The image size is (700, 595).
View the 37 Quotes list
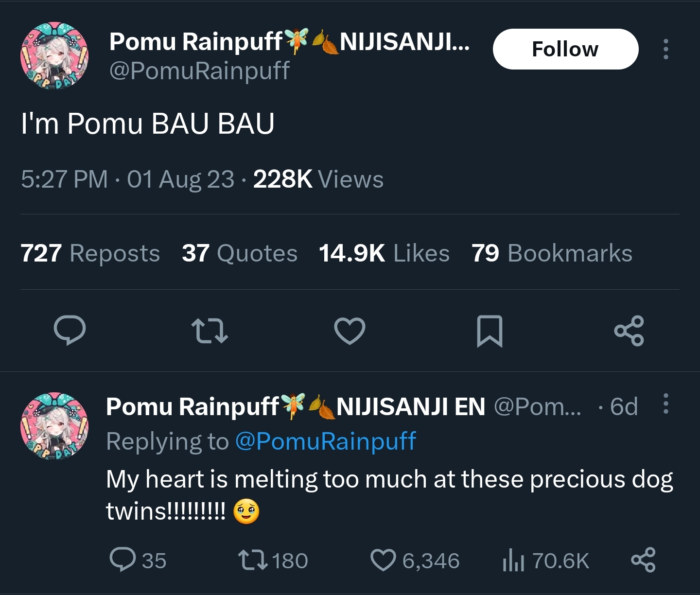pos(239,253)
